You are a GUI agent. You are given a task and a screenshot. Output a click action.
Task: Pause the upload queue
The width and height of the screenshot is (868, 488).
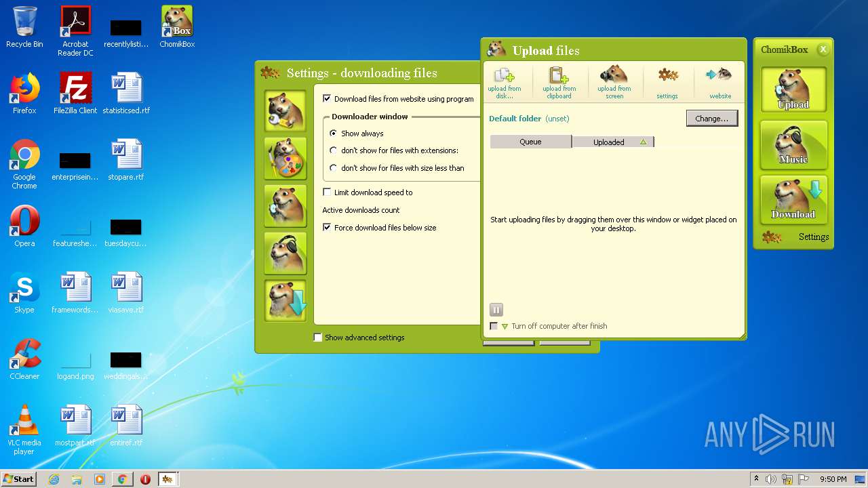[496, 310]
